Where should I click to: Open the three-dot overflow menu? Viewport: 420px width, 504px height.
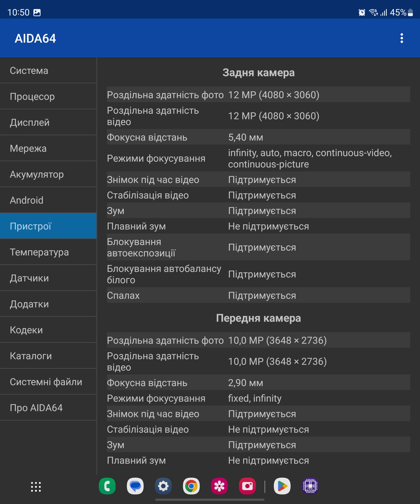pyautogui.click(x=401, y=38)
